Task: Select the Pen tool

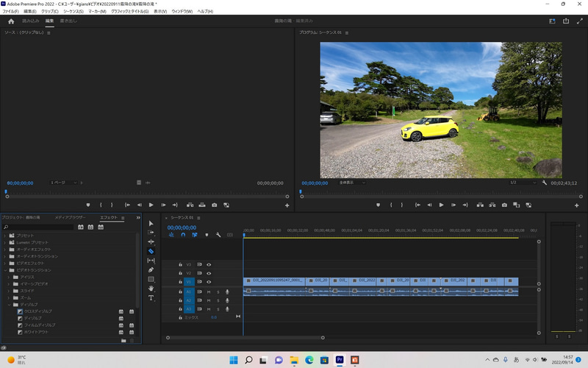Action: 151,270
